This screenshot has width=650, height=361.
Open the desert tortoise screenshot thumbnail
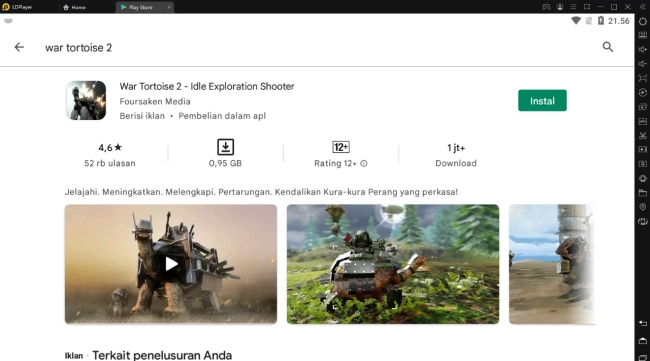[x=552, y=264]
